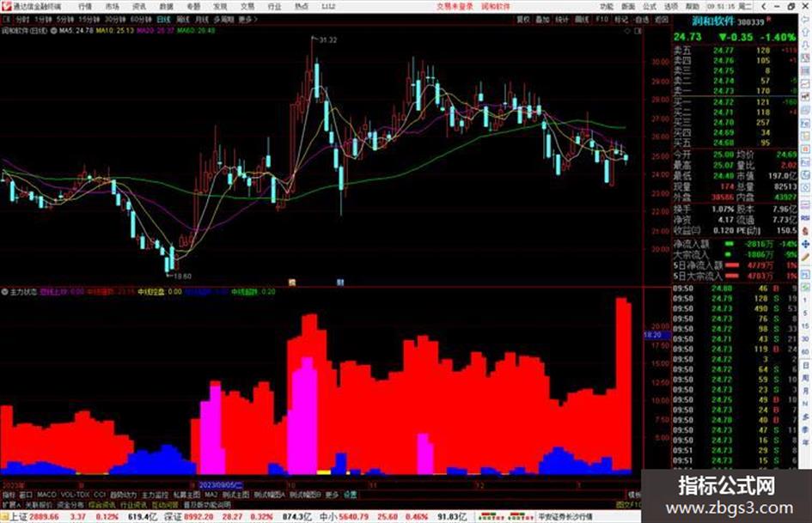Click the small icon left of 分时

tap(7, 19)
